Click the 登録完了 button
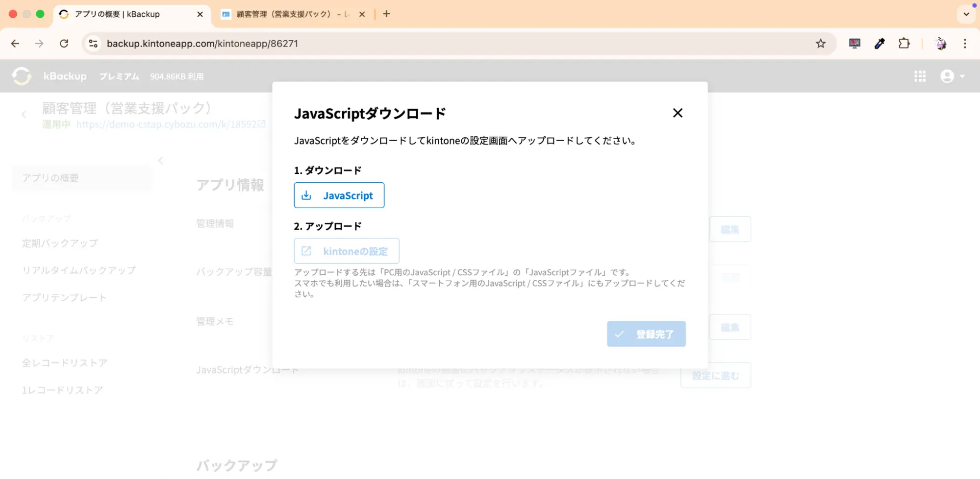980x479 pixels. coord(646,334)
